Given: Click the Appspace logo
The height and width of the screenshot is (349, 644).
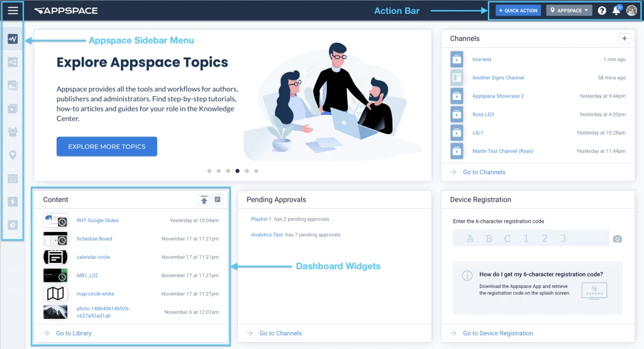Looking at the screenshot, I should tap(66, 11).
